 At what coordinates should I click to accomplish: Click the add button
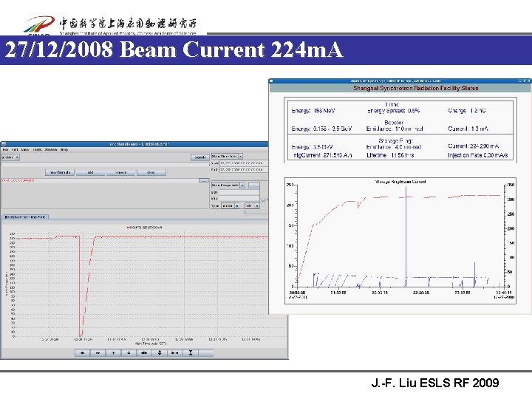coord(90,172)
